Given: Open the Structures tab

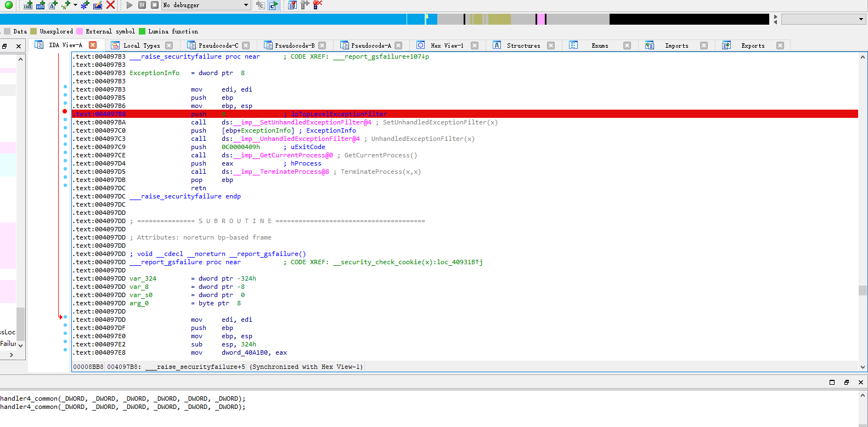Looking at the screenshot, I should click(x=523, y=45).
